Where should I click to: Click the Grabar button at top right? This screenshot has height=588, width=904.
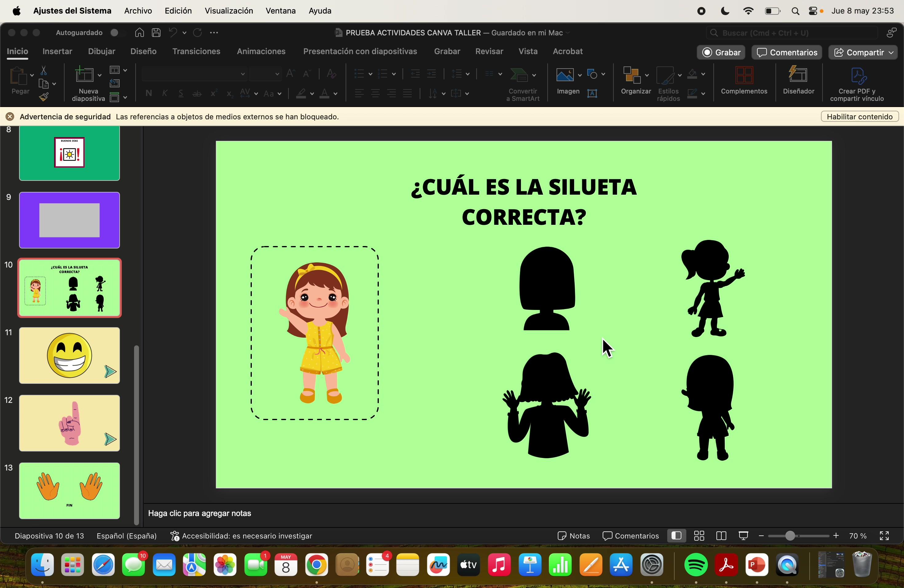(721, 52)
